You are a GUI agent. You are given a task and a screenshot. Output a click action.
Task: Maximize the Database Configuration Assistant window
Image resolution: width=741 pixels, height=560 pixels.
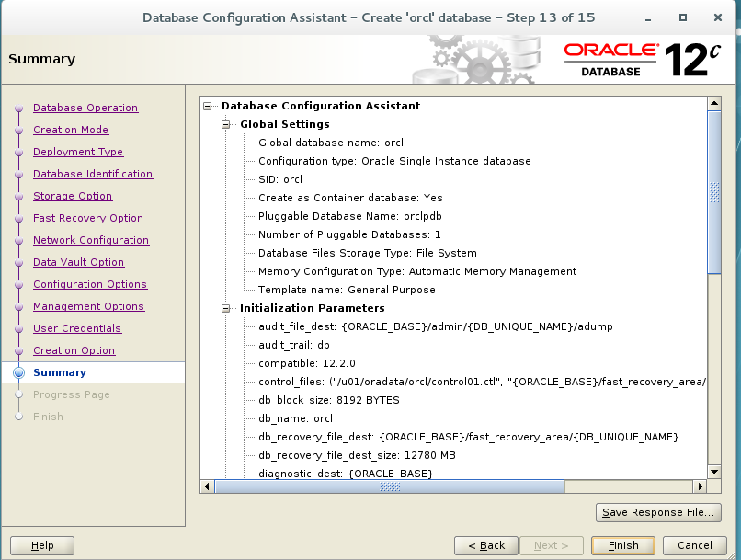pos(683,17)
